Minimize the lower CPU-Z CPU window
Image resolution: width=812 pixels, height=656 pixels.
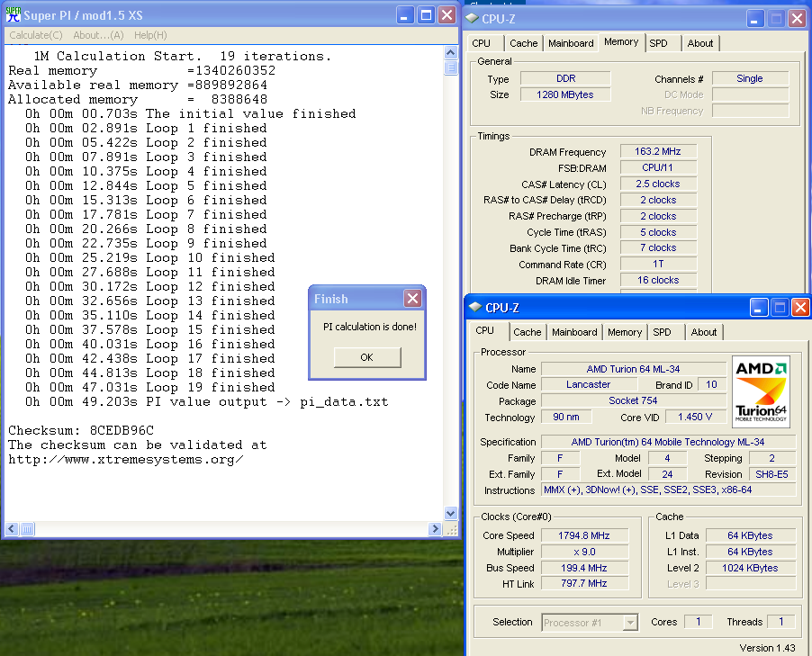coord(759,308)
